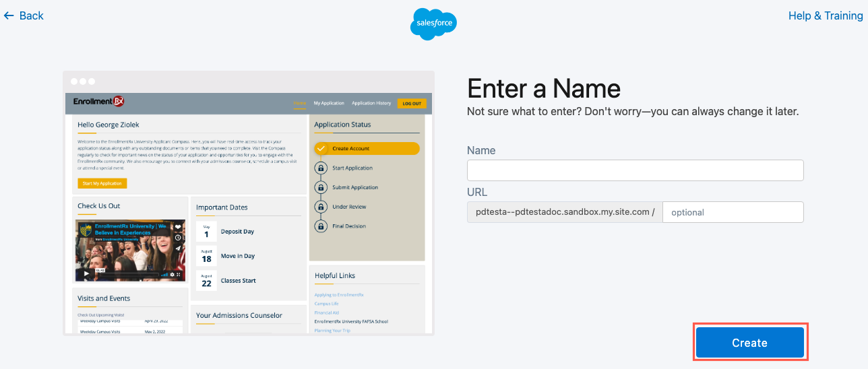Select My Application tab in preview

click(x=329, y=103)
